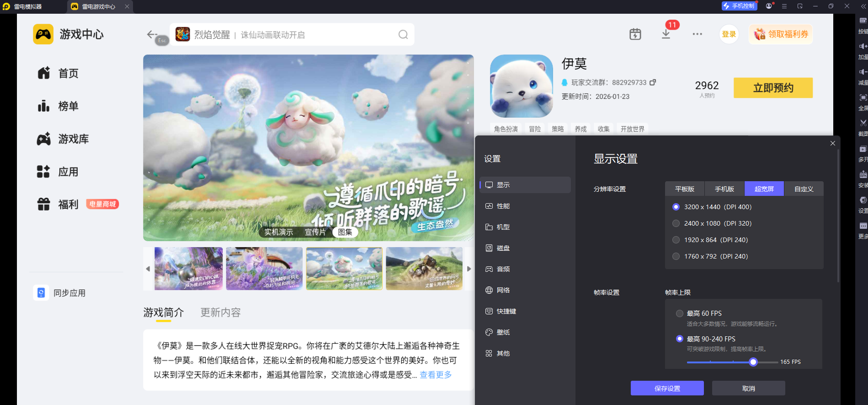Close the 雷电游戏中心 tab
868x405 pixels.
point(127,6)
